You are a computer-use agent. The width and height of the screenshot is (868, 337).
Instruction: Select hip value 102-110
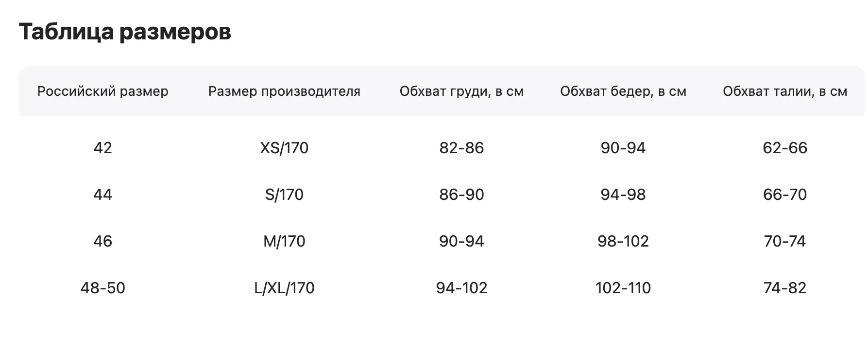point(623,288)
